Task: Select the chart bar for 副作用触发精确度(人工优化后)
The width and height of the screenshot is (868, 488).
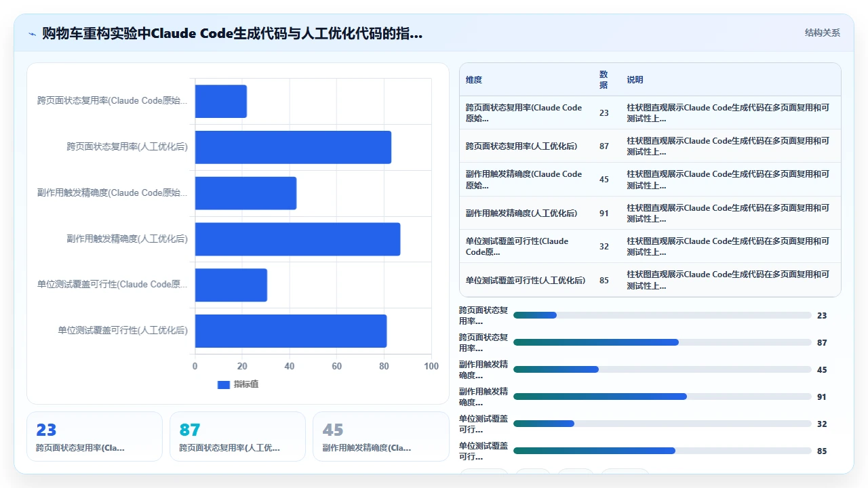Action: 298,239
